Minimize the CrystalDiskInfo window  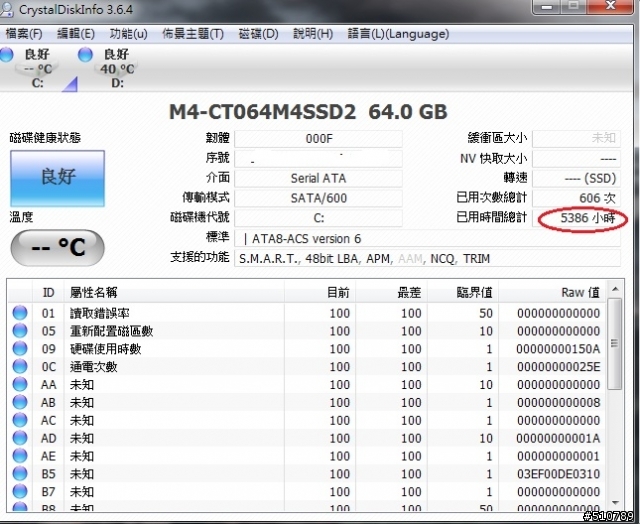pyautogui.click(x=547, y=7)
